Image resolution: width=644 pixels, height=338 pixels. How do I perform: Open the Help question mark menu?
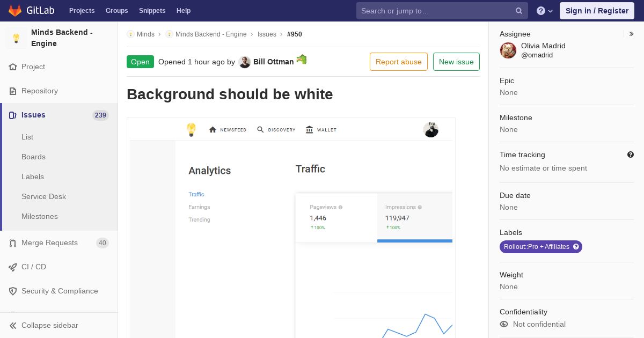click(545, 11)
